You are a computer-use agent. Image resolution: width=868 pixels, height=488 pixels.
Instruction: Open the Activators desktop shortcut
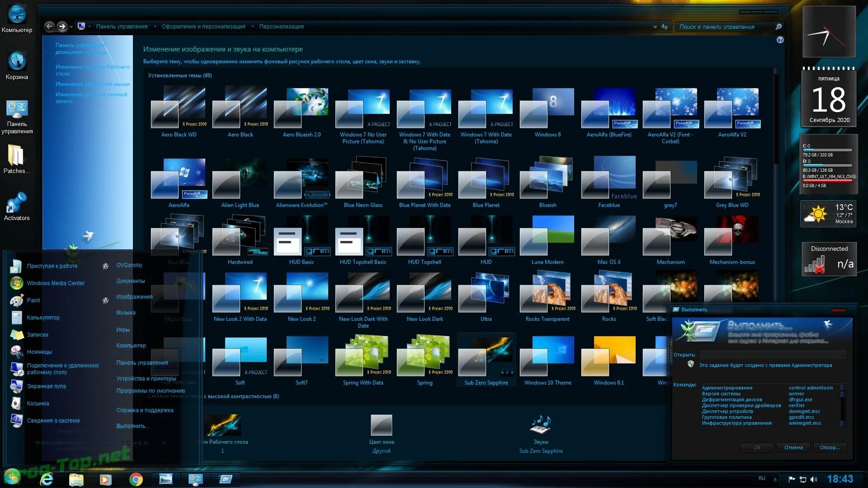pyautogui.click(x=17, y=207)
